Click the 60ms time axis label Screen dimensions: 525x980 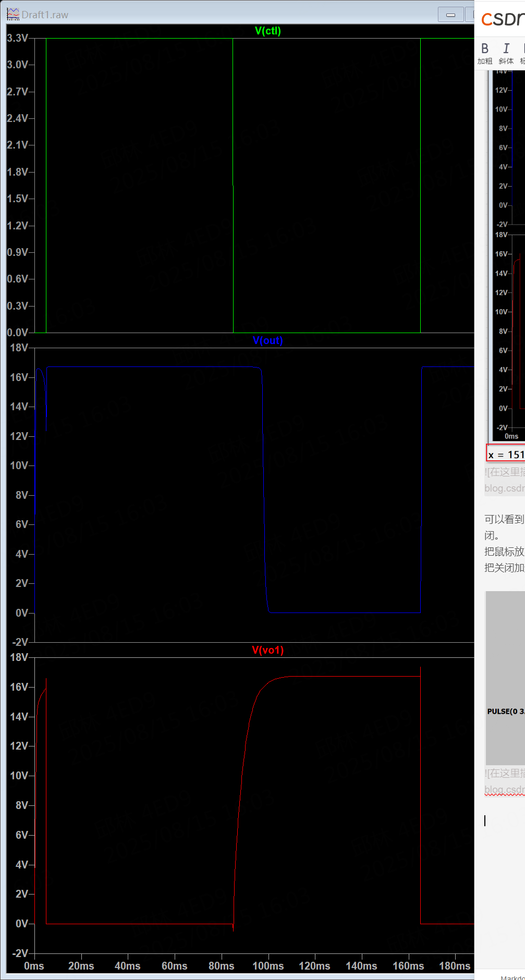point(174,966)
